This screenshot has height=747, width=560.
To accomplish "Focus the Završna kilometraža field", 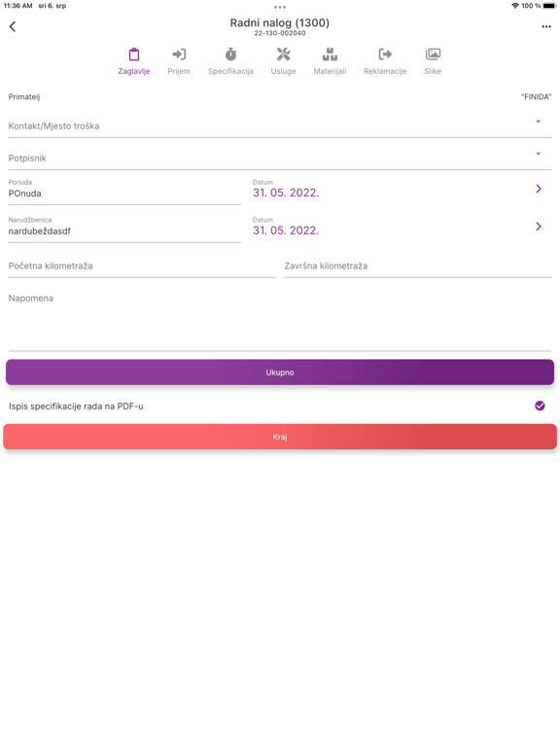I will tap(418, 267).
